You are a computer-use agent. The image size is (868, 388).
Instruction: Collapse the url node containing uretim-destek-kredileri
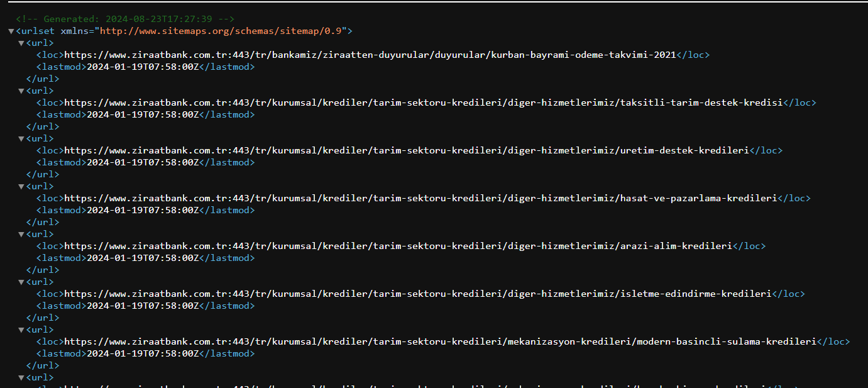coord(21,139)
